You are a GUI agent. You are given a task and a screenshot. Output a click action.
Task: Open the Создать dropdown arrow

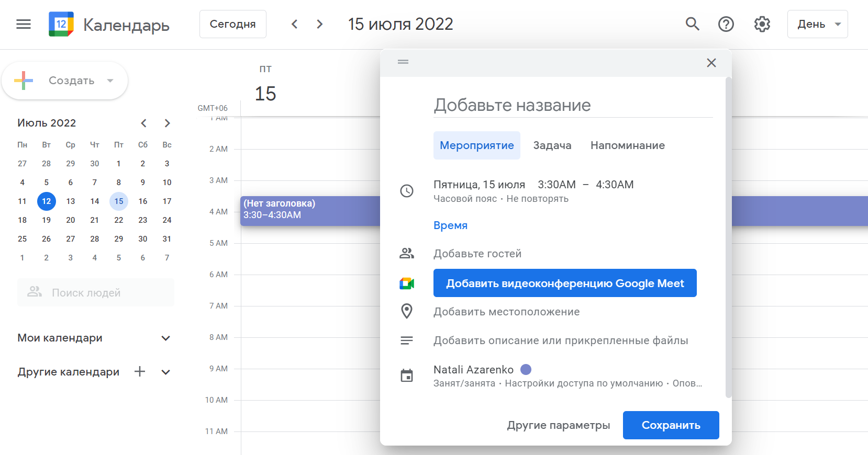[110, 81]
